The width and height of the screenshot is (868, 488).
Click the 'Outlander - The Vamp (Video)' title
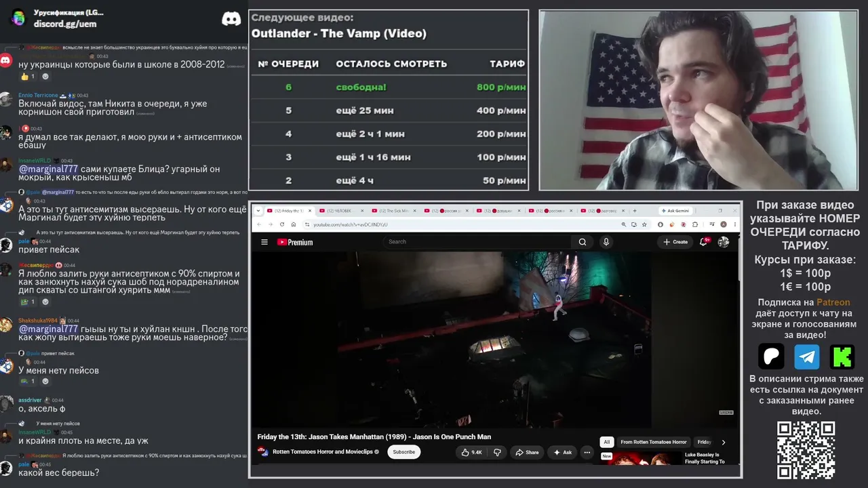[339, 33]
